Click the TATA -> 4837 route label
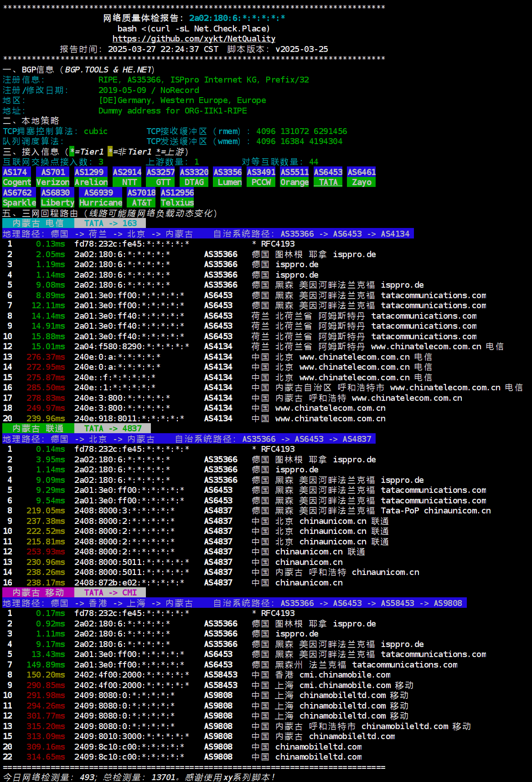Image resolution: width=532 pixels, height=782 pixels. [x=113, y=429]
